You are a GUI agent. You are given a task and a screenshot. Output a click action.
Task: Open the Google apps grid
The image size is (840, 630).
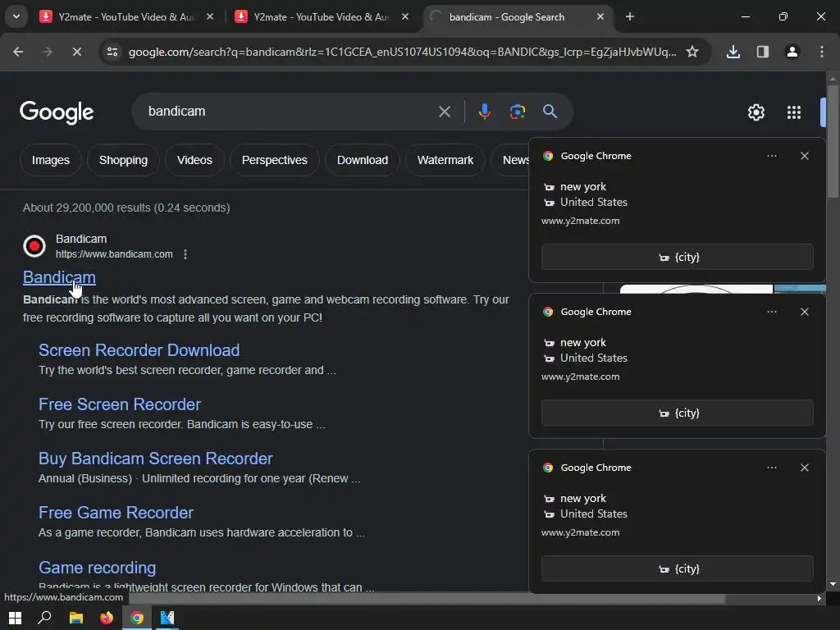[x=793, y=112]
